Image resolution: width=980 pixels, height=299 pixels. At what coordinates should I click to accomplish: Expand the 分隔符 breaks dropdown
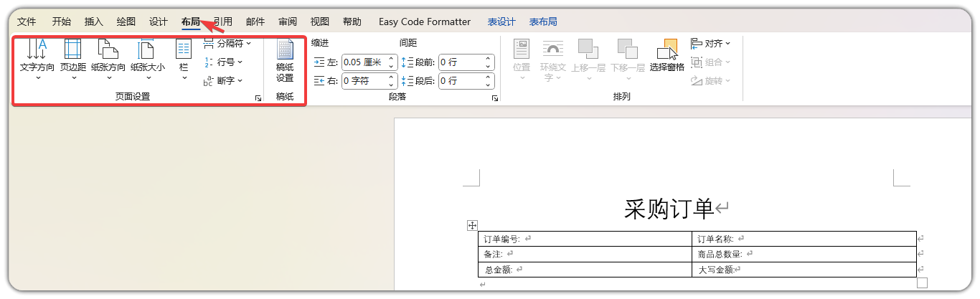click(227, 44)
